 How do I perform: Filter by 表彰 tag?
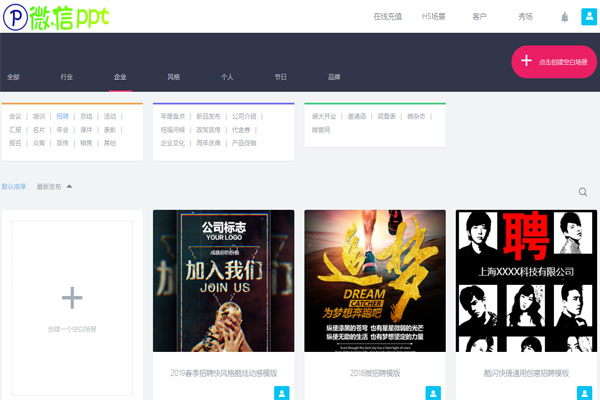[110, 130]
